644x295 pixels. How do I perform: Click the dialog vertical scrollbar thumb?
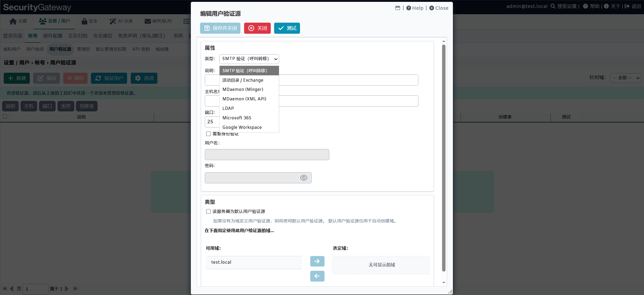(x=444, y=158)
